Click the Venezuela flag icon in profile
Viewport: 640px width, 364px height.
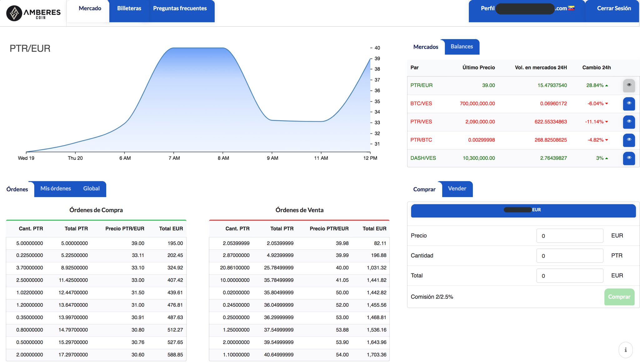[x=571, y=8]
